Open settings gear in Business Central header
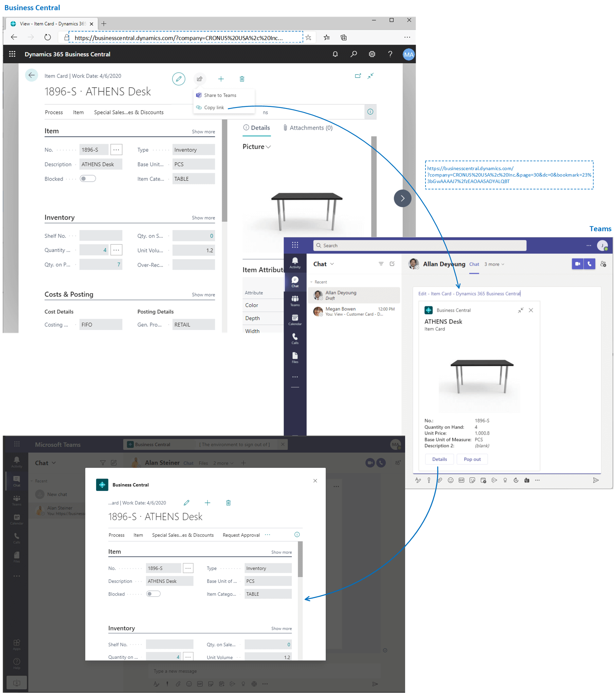The image size is (616, 693). pyautogui.click(x=372, y=54)
